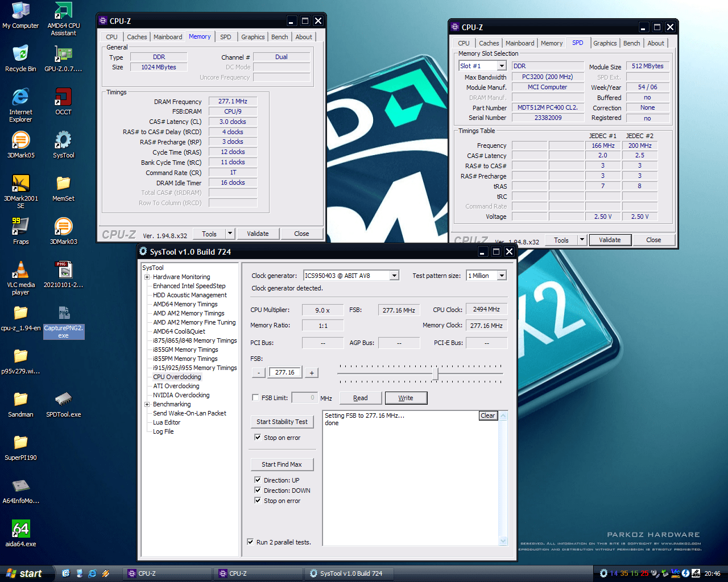This screenshot has width=728, height=582.
Task: Expand the Benchmarking tree node
Action: (x=147, y=405)
